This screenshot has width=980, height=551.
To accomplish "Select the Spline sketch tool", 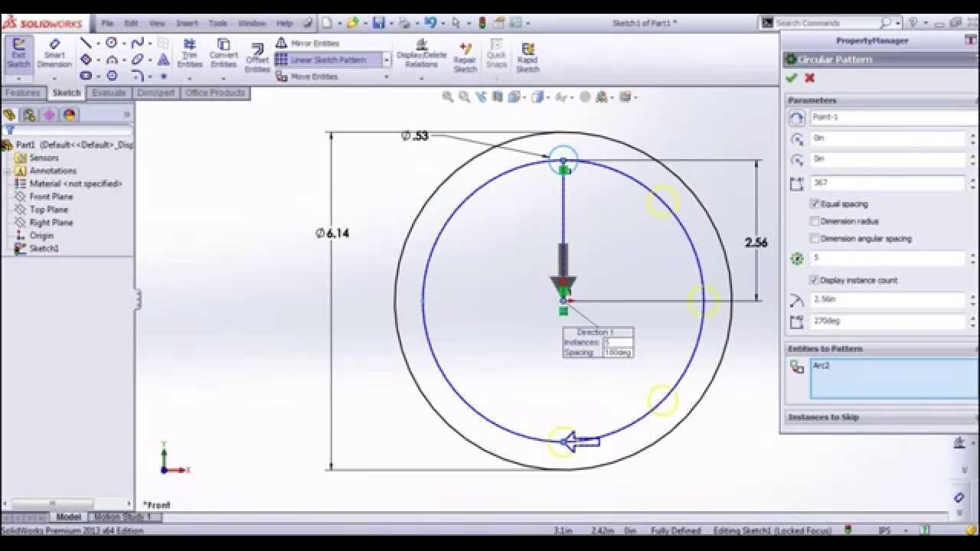I will tap(138, 43).
